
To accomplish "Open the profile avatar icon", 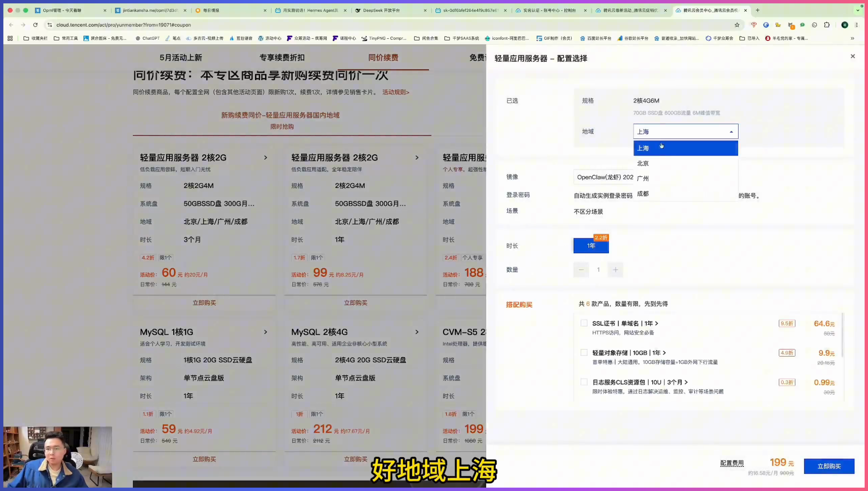I will (x=845, y=25).
